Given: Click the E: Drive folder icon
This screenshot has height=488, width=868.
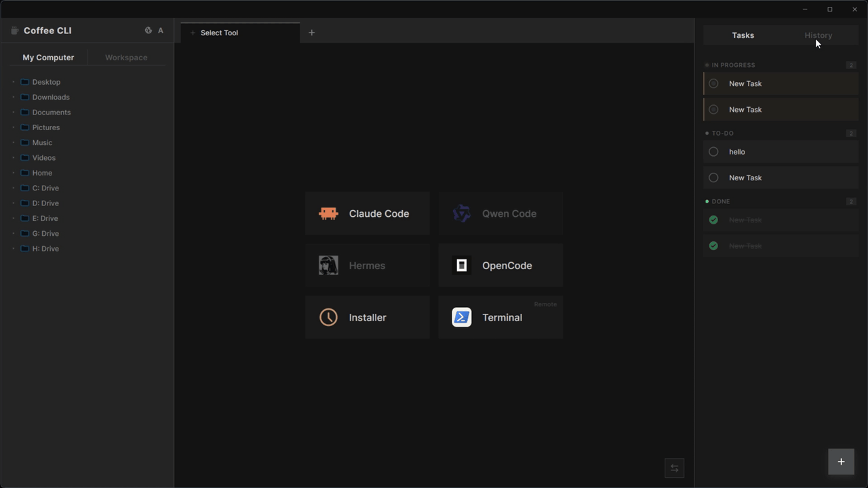Looking at the screenshot, I should [x=25, y=218].
